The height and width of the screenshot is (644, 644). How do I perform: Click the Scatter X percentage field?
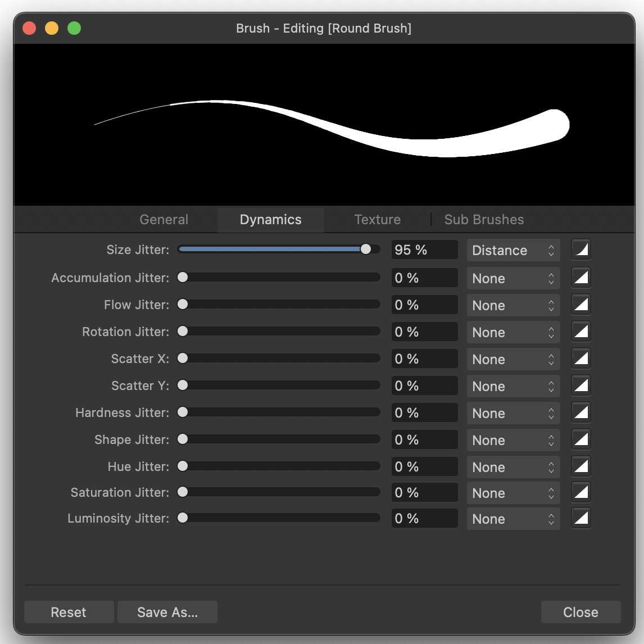coord(425,359)
